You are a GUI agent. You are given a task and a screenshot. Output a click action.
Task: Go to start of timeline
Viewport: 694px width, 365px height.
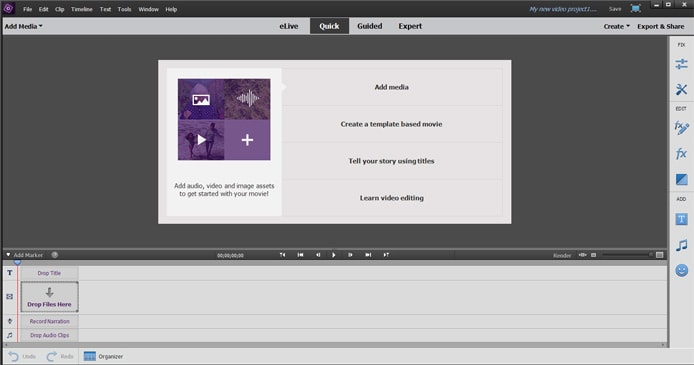(x=300, y=255)
